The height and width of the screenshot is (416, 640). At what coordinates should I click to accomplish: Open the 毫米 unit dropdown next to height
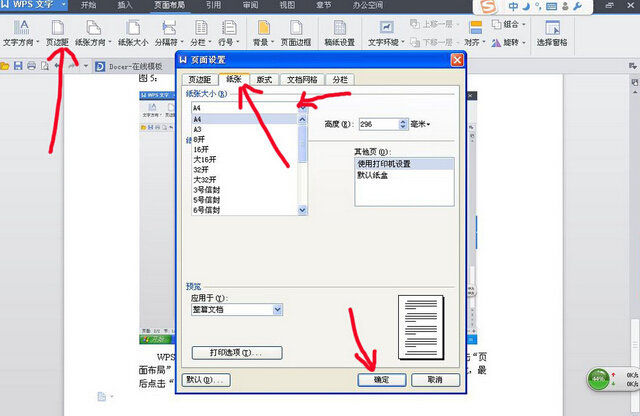[420, 124]
